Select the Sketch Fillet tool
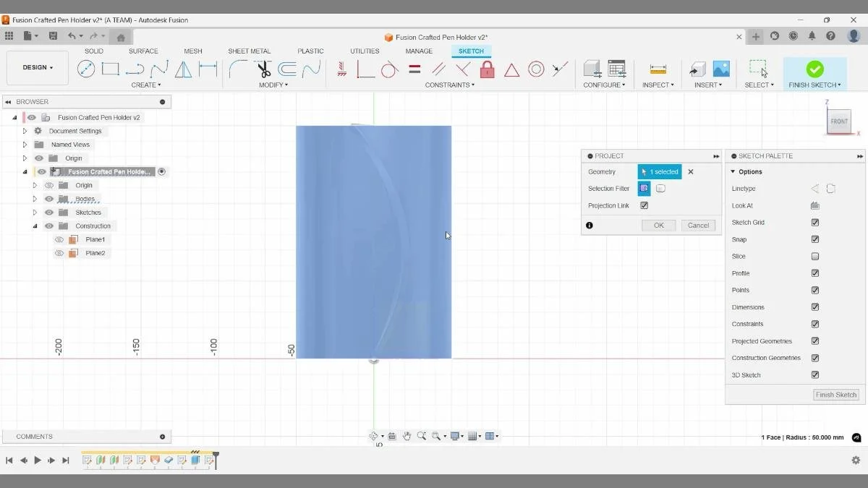The width and height of the screenshot is (868, 488). click(x=237, y=69)
